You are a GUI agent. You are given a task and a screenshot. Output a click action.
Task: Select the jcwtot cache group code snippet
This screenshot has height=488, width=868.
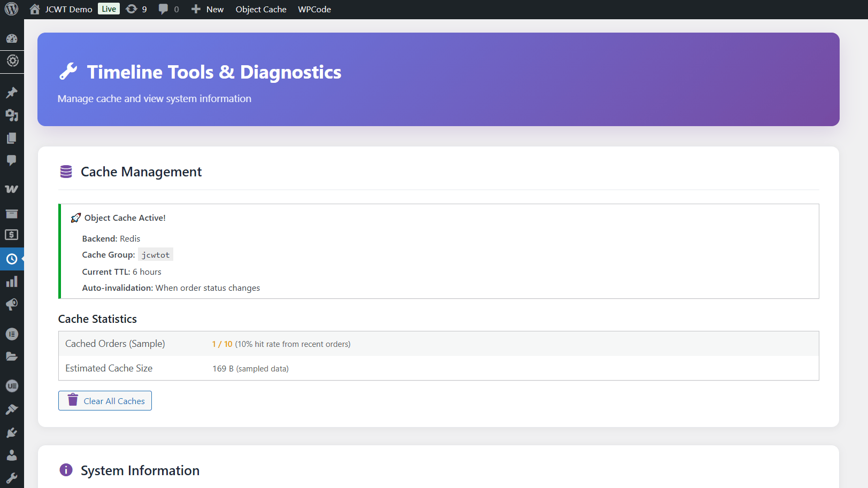coord(155,254)
